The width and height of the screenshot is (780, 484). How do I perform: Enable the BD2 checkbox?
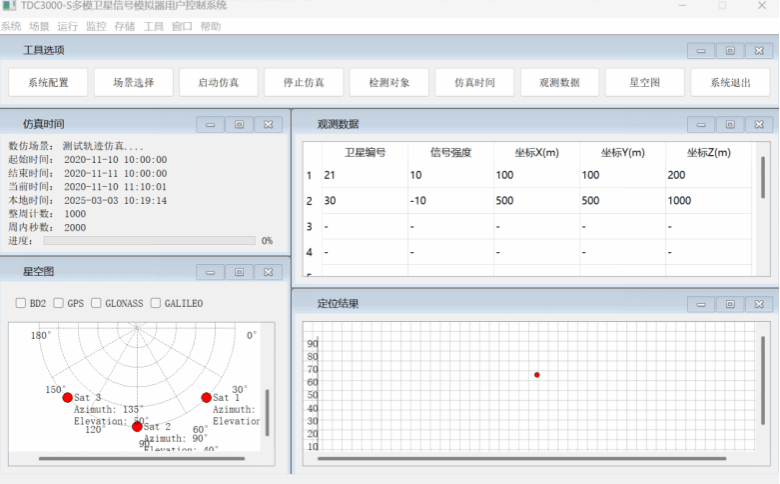tap(21, 303)
